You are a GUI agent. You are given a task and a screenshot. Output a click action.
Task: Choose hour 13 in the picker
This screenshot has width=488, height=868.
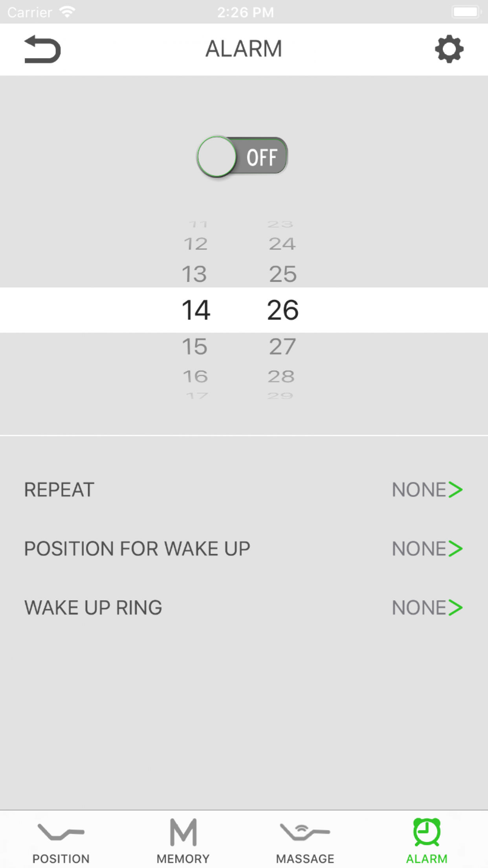(x=194, y=274)
